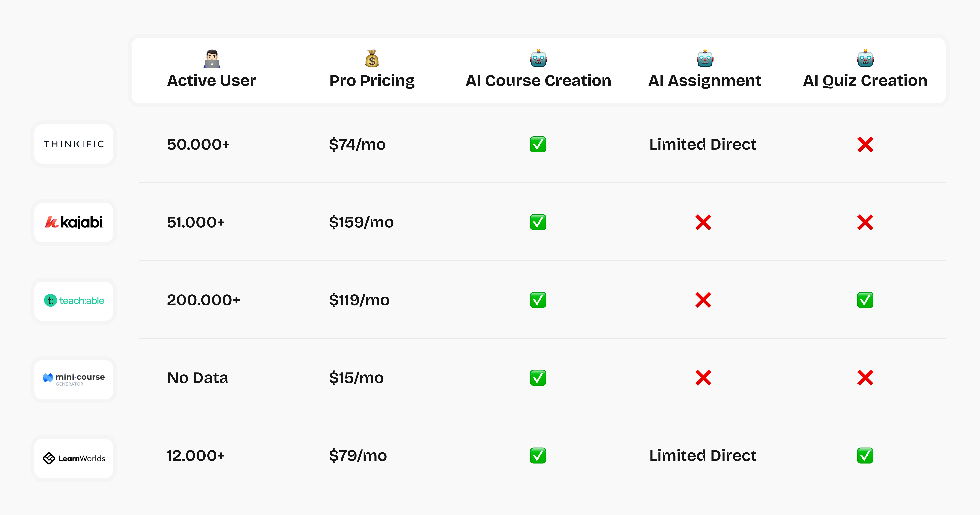Click Thinkific's red X under AI Quiz Creation
This screenshot has width=980, height=515.
(865, 144)
